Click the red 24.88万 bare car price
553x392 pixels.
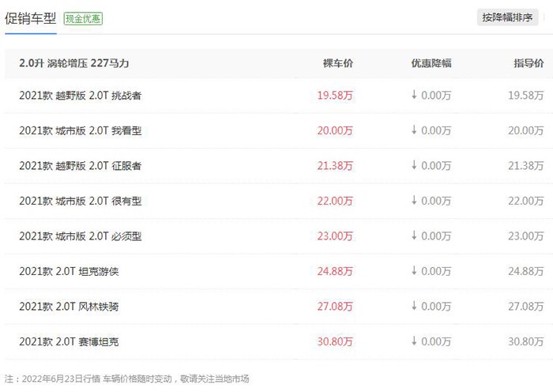335,271
